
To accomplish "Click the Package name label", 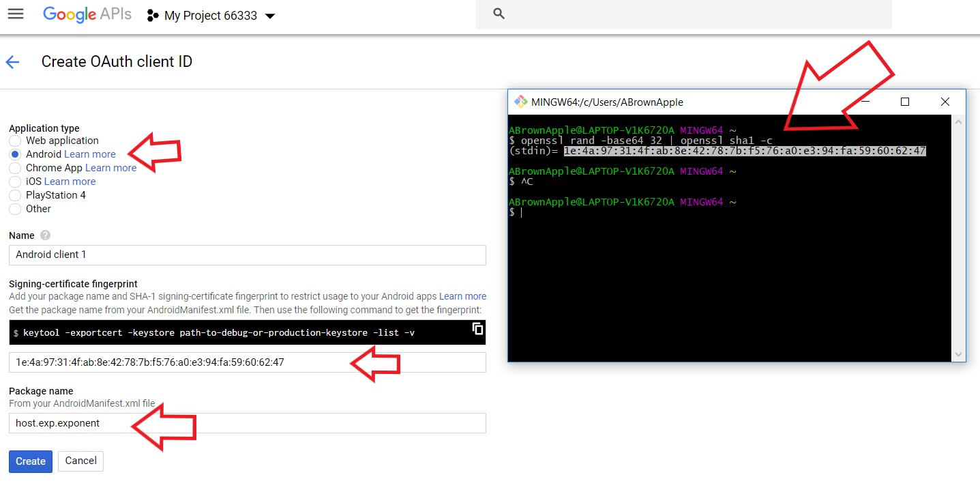I will (41, 391).
